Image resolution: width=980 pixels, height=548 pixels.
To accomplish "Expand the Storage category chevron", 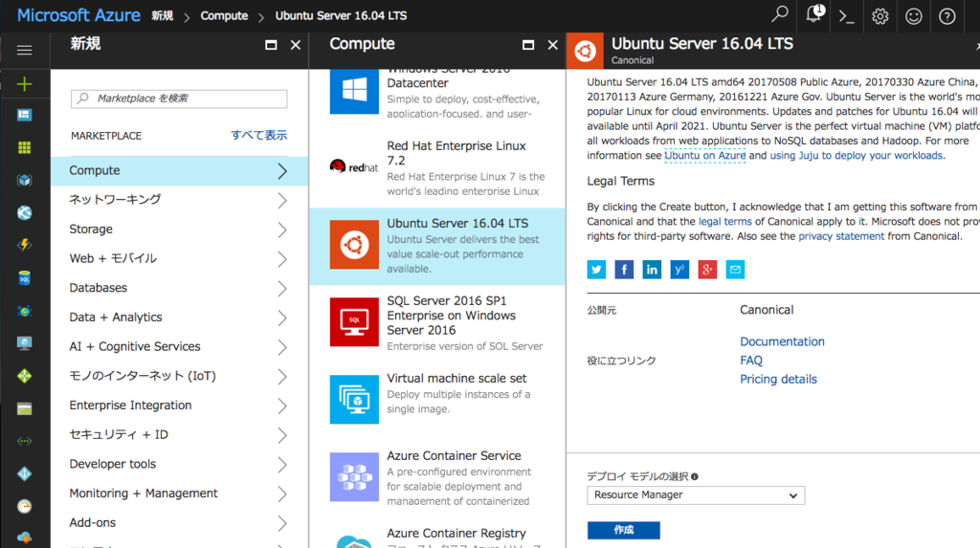I will 282,230.
